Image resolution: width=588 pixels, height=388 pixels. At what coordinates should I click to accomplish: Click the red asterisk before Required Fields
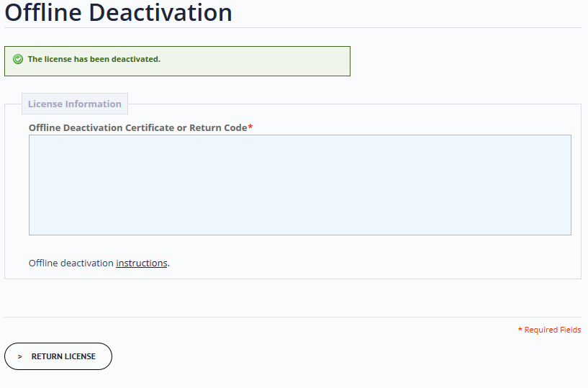click(520, 329)
